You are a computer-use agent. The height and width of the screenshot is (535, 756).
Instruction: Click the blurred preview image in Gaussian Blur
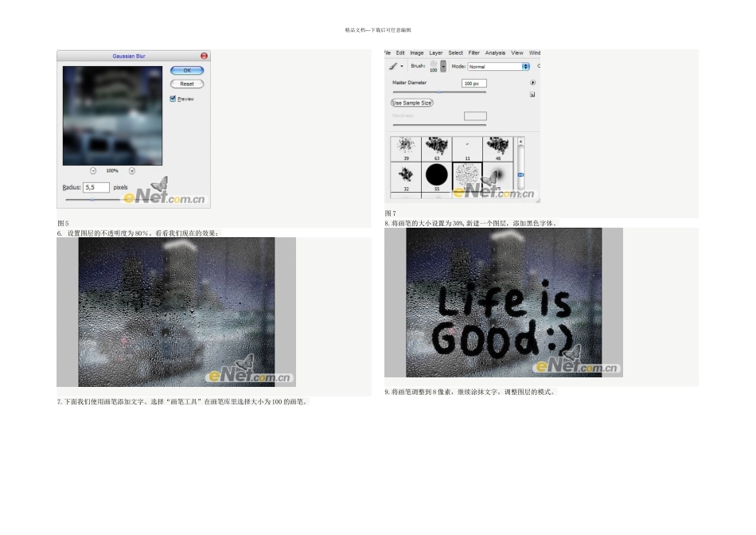[112, 115]
